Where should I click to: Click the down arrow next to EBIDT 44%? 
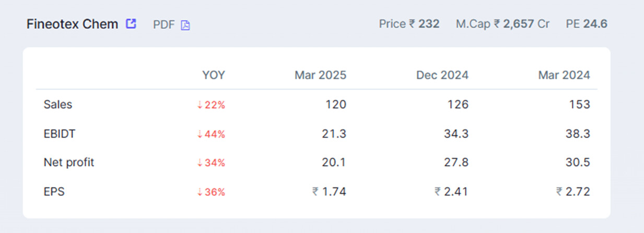[x=200, y=134]
